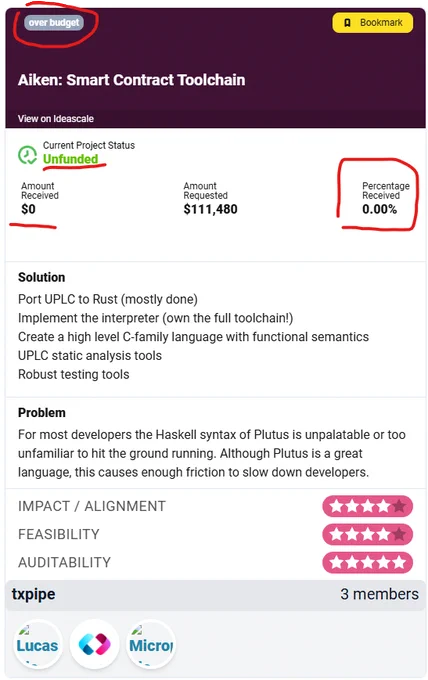Screen dimensions: 428x680
Task: Click the Impact / Alignment star rating
Action: [367, 506]
